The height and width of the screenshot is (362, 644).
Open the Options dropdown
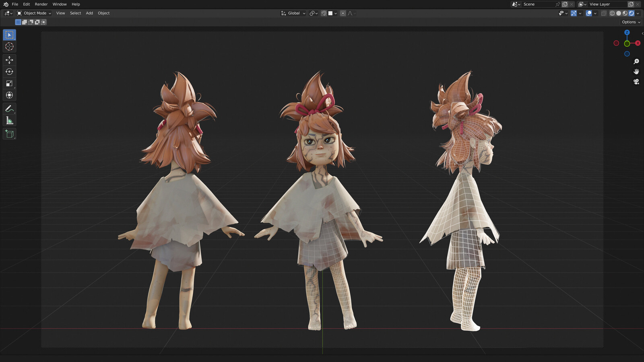pos(631,22)
